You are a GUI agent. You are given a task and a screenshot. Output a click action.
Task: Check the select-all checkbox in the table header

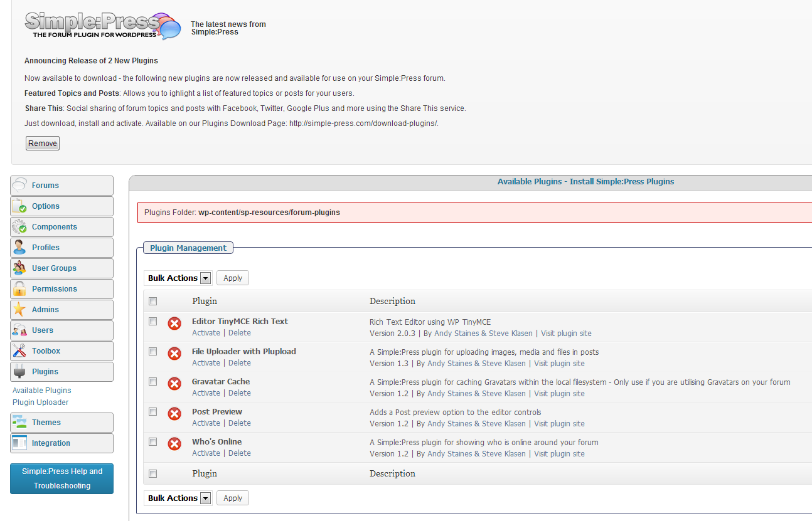152,302
